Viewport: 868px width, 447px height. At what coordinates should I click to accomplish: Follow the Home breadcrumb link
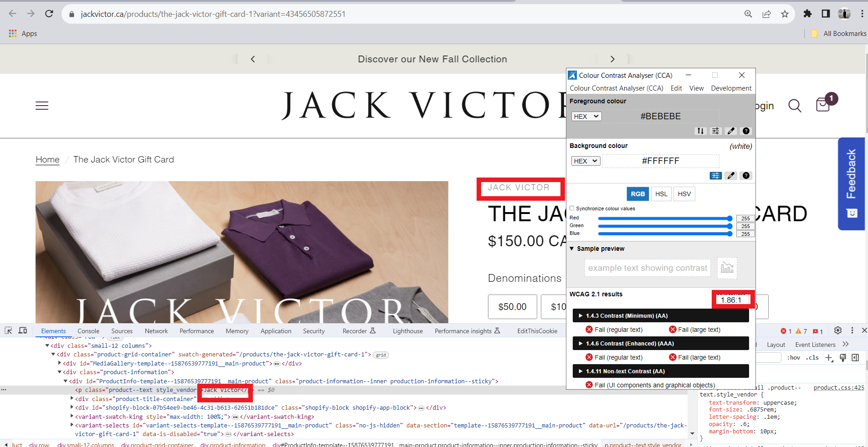coord(47,160)
